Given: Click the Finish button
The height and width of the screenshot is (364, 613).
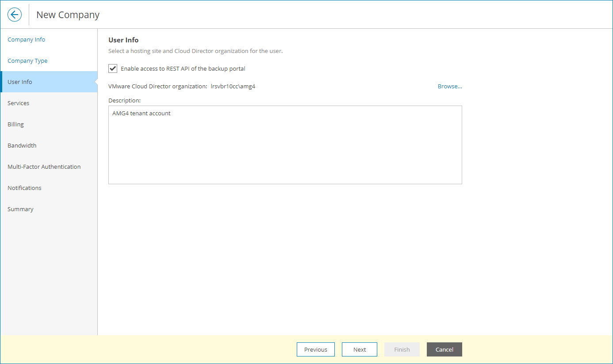Looking at the screenshot, I should tap(402, 349).
